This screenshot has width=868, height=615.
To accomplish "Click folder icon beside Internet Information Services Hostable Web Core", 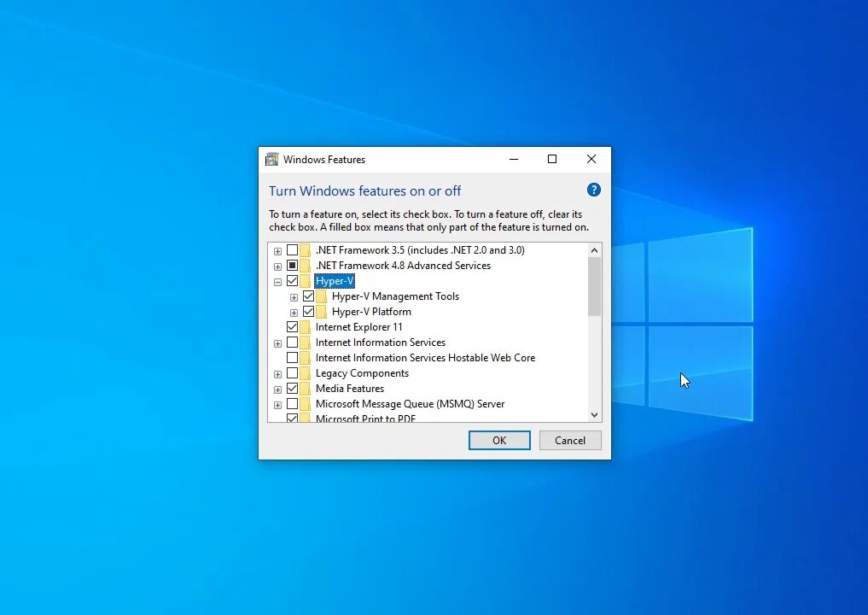I will [x=305, y=358].
